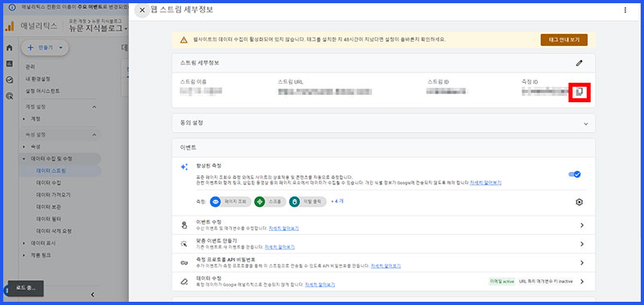This screenshot has height=305, width=644.
Task: Open the property selector 뉴문 지식블로그
Action: (98, 28)
